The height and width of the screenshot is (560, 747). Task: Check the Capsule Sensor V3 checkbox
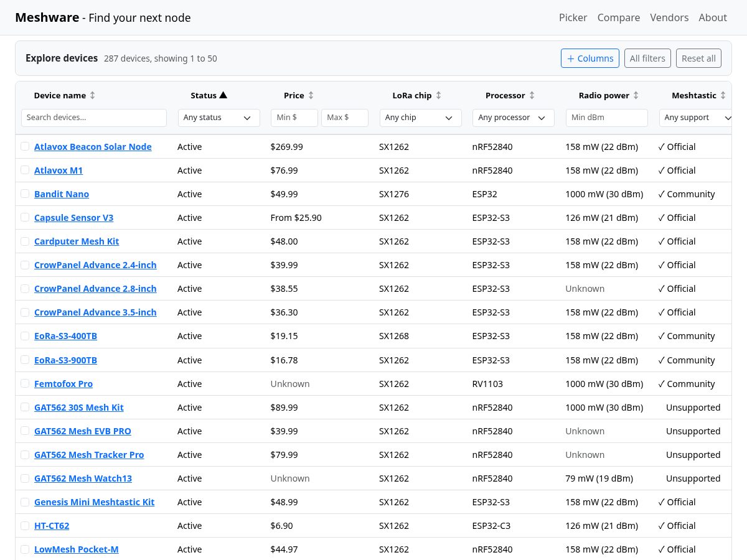[25, 217]
